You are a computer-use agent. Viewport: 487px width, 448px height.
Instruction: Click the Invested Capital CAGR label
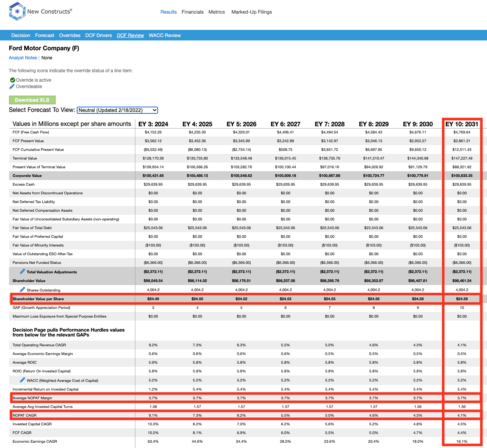coord(32,424)
